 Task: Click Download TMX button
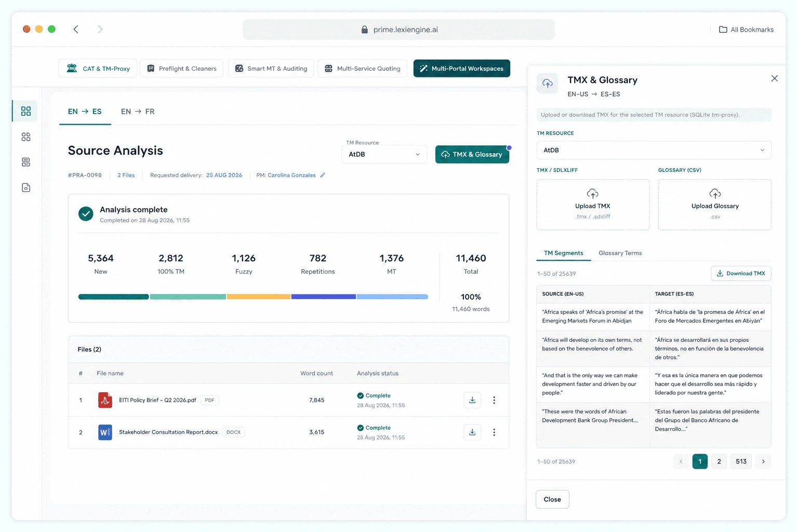pos(741,273)
